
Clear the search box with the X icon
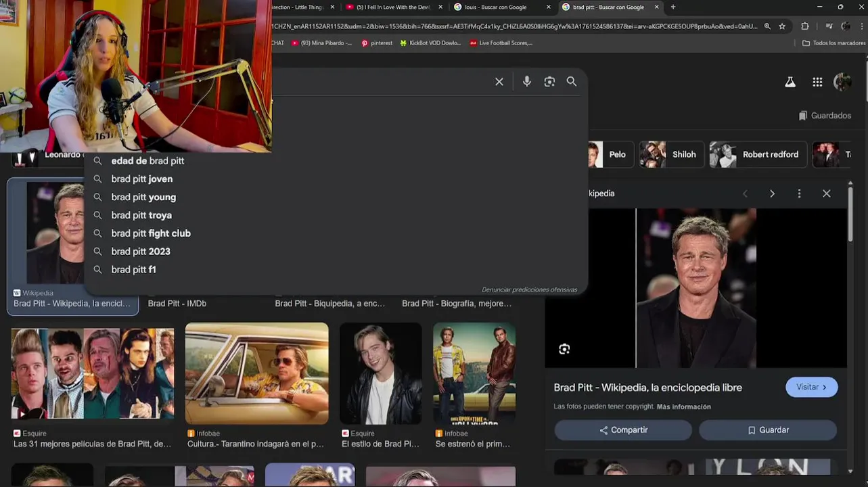[499, 82]
